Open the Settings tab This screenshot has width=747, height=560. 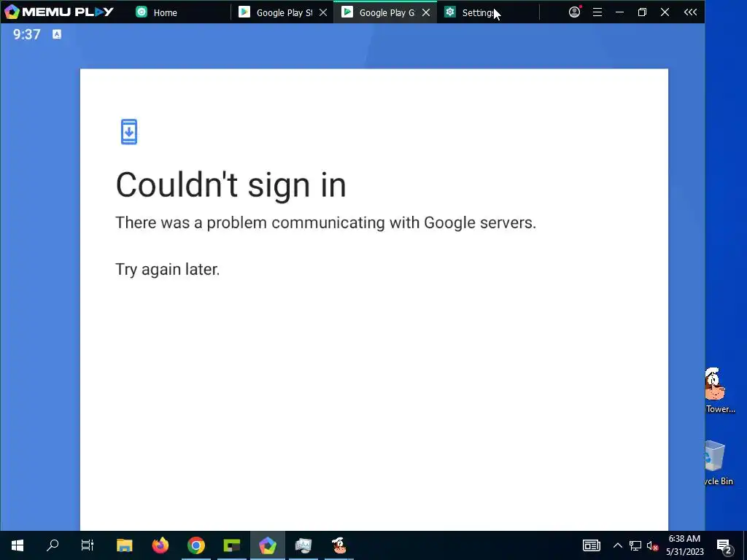pos(479,12)
